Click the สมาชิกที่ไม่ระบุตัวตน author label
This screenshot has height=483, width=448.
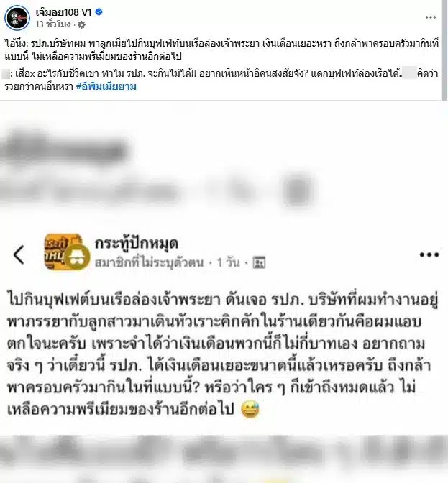tap(150, 262)
